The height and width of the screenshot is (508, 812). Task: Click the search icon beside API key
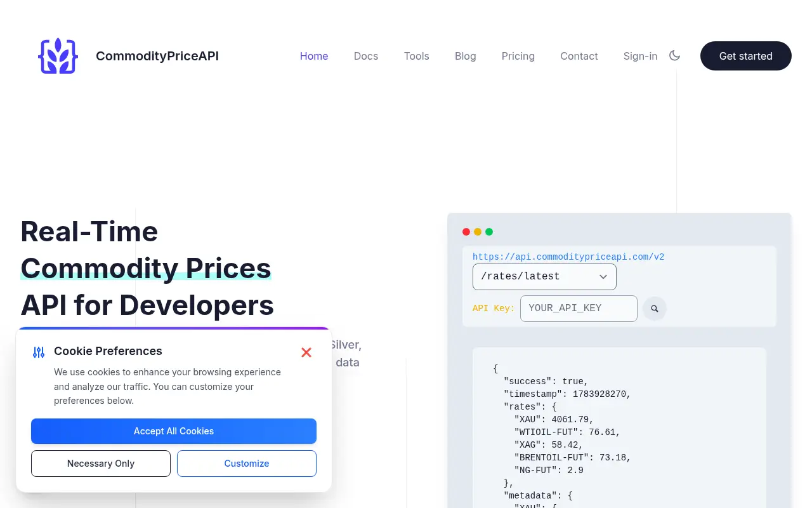coord(654,309)
